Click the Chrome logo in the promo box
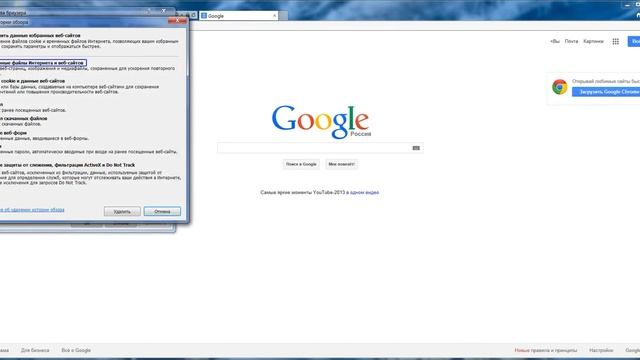The image size is (640, 360). (560, 87)
